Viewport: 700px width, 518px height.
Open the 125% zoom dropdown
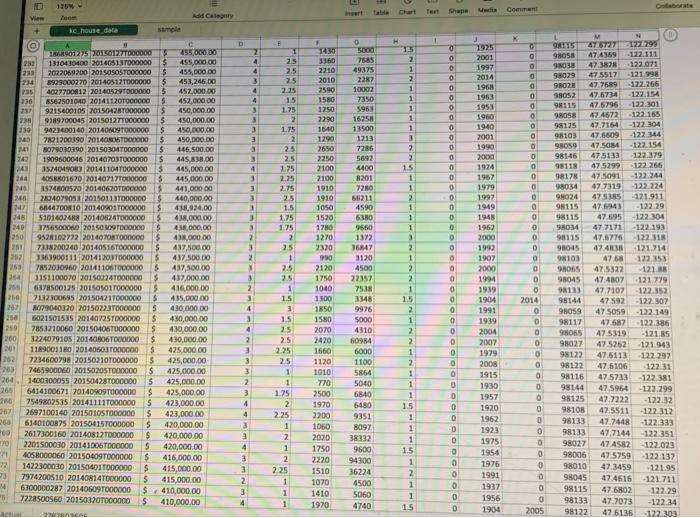(69, 7)
